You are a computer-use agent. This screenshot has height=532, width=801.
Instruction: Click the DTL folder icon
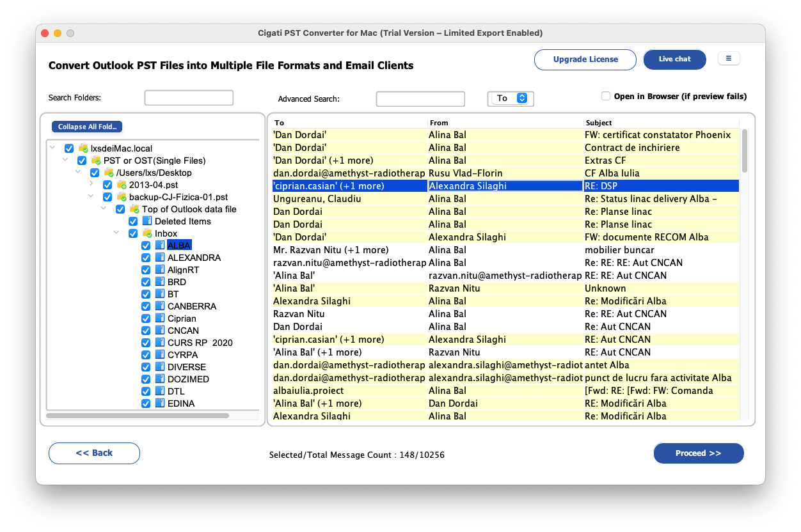(x=160, y=391)
